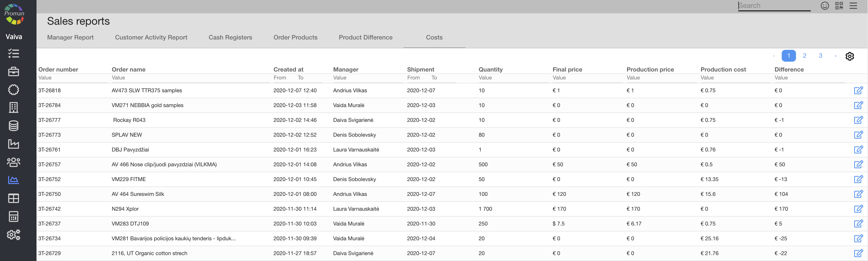868x261 pixels.
Task: Edit order 3T-26818 row
Action: pyautogui.click(x=858, y=90)
